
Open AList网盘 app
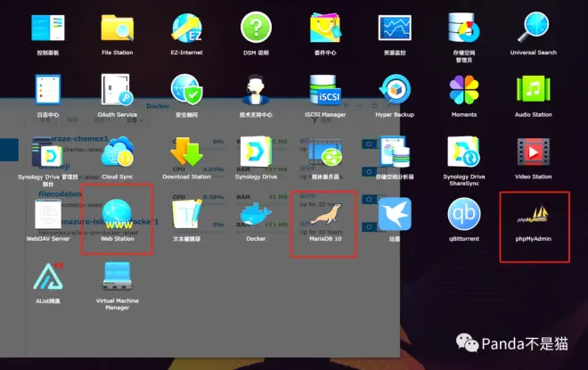click(48, 276)
